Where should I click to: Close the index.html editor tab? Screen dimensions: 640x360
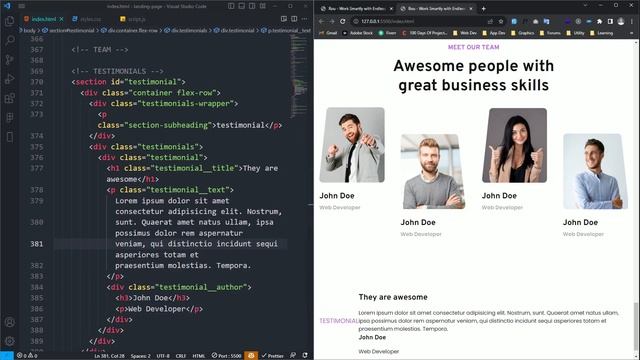[62, 19]
